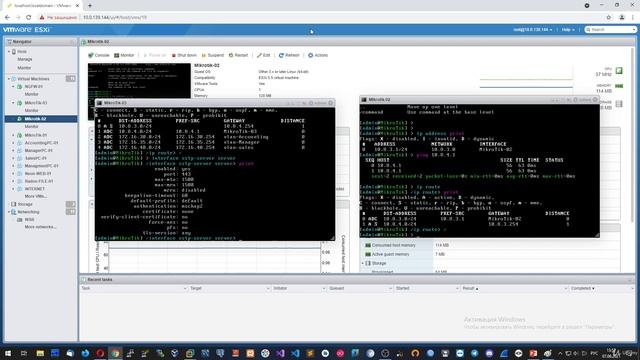The height and width of the screenshot is (360, 640).
Task: Open Actions in MikroTik-03 console window
Action: [x=318, y=103]
